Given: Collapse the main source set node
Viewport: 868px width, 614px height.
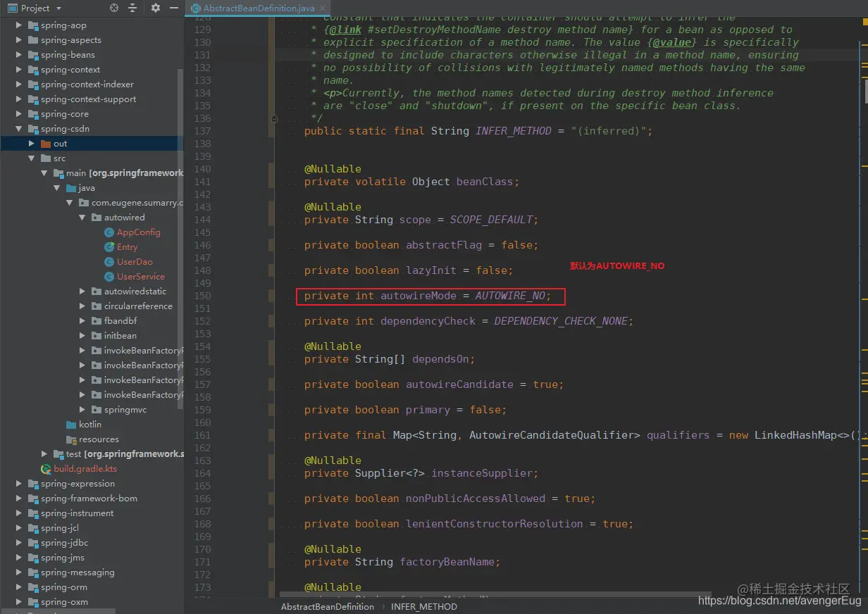Looking at the screenshot, I should (44, 173).
